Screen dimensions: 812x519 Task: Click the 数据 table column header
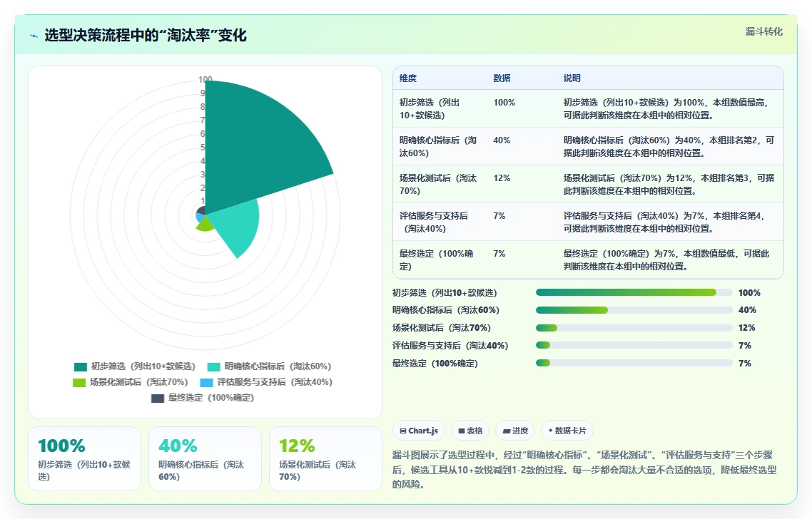pos(502,78)
